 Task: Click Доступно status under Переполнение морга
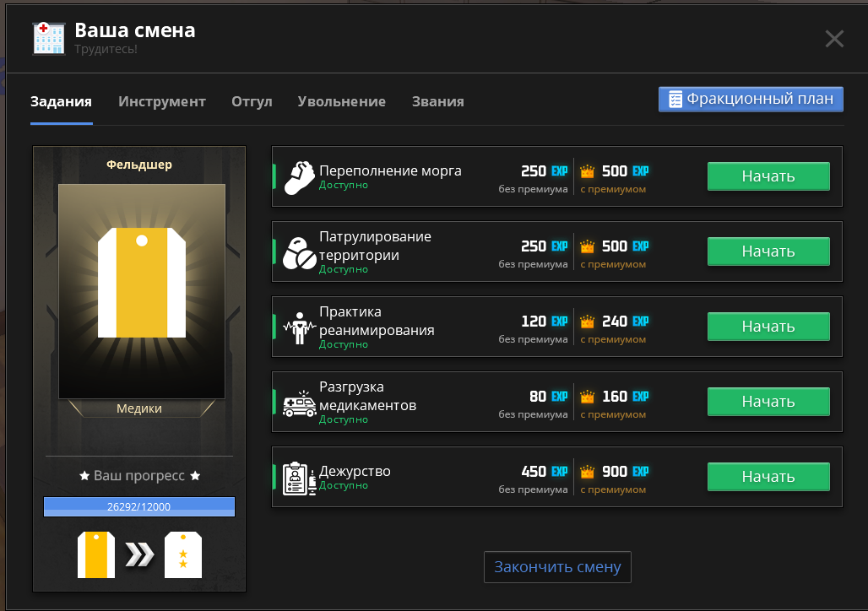[343, 185]
